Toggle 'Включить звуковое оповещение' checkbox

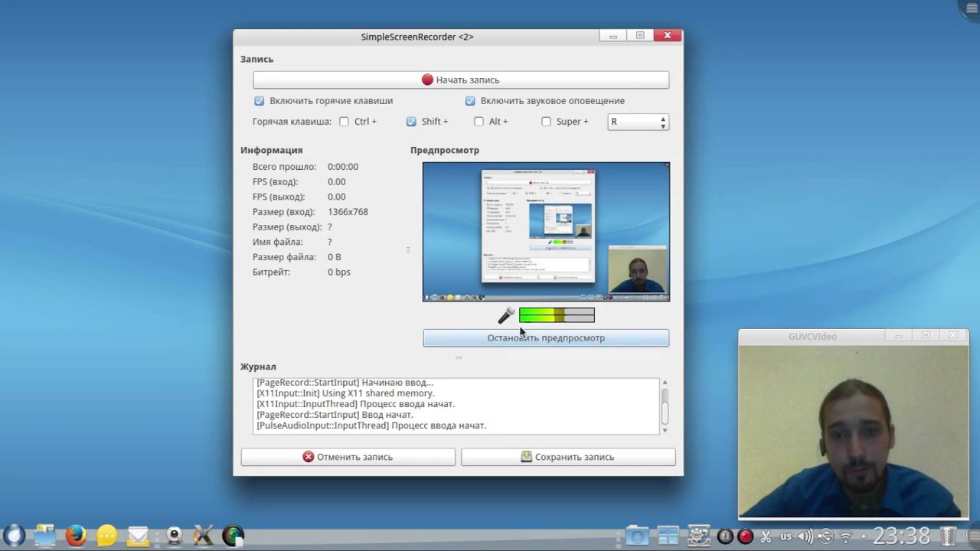pos(470,100)
